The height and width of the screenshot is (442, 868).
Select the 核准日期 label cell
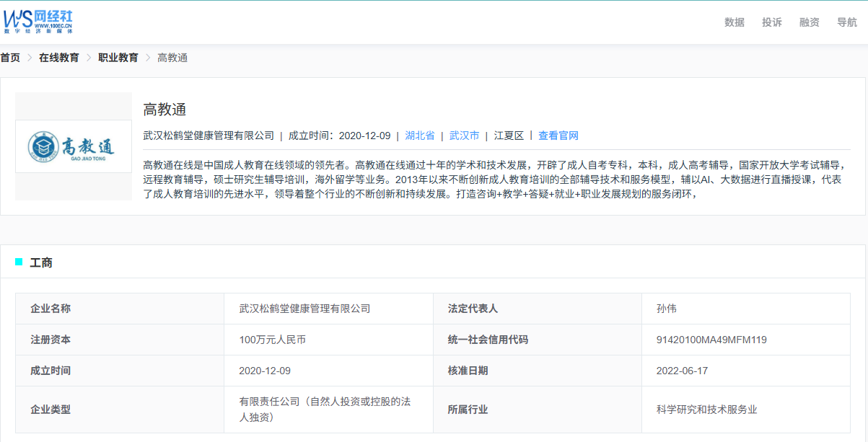[x=538, y=371]
